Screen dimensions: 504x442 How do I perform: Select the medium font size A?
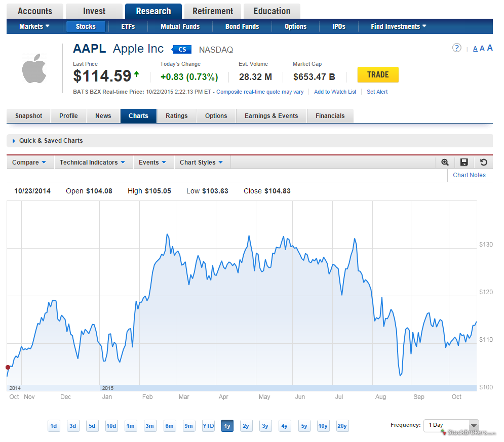[482, 49]
